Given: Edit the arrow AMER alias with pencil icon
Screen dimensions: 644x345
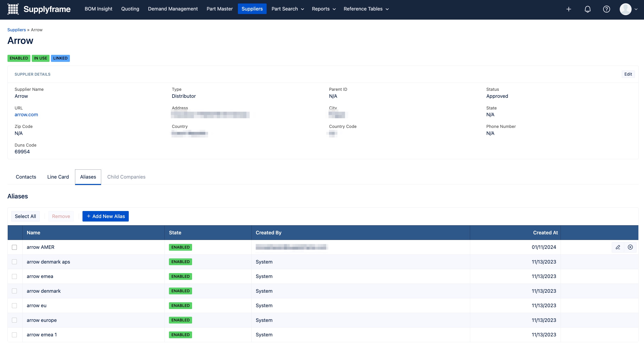Looking at the screenshot, I should click(618, 247).
